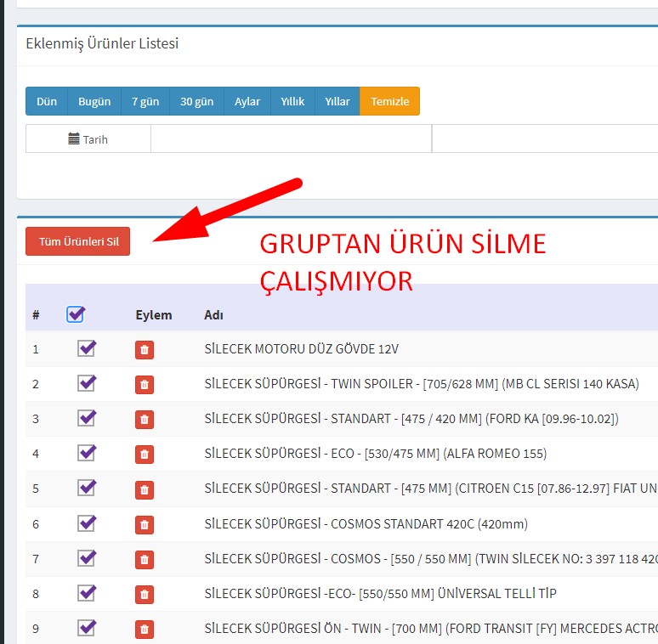The width and height of the screenshot is (658, 644).
Task: Click the Tüm Ürünleri Sil button
Action: pyautogui.click(x=77, y=241)
